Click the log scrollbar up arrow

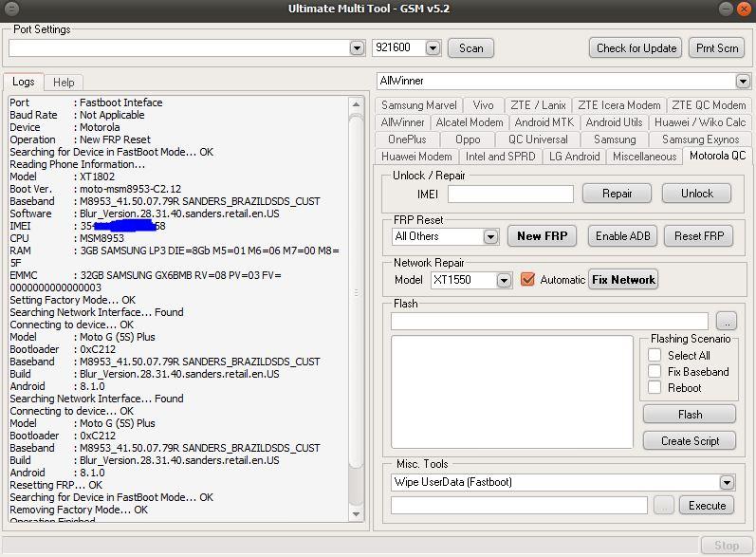pyautogui.click(x=356, y=104)
